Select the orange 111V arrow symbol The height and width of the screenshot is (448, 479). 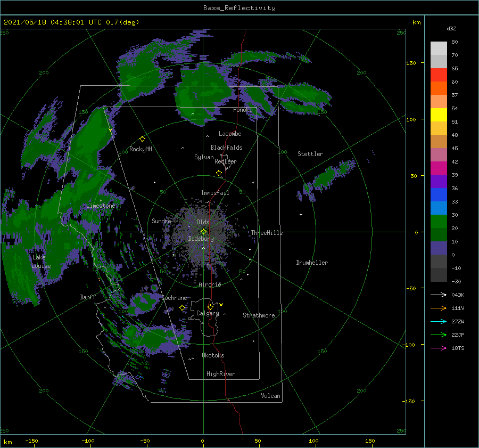[x=439, y=308]
